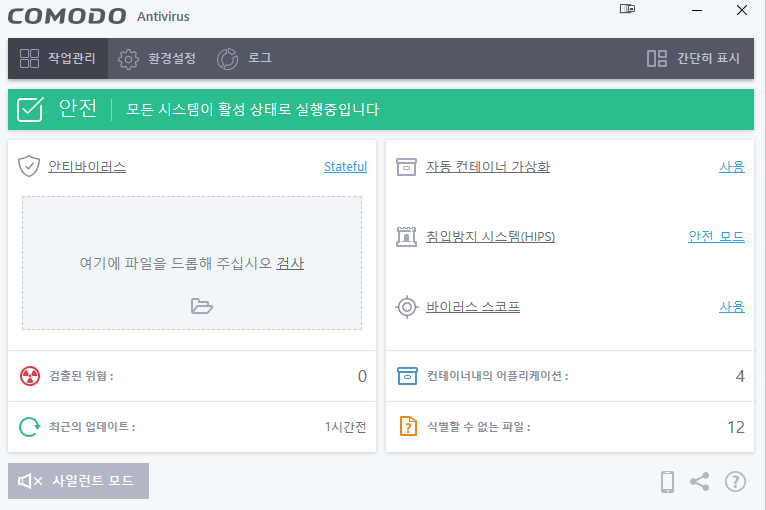Click 컨테이너내의 어플리케이션 label

click(498, 376)
